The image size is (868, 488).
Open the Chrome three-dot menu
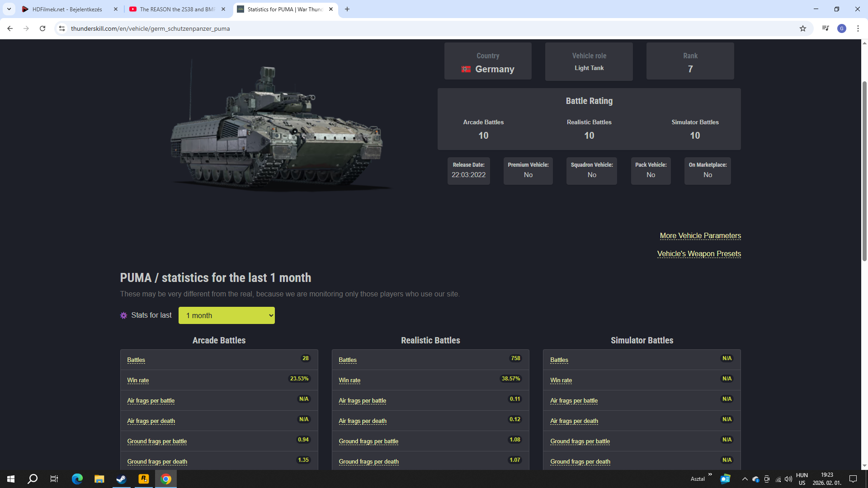[x=858, y=28]
